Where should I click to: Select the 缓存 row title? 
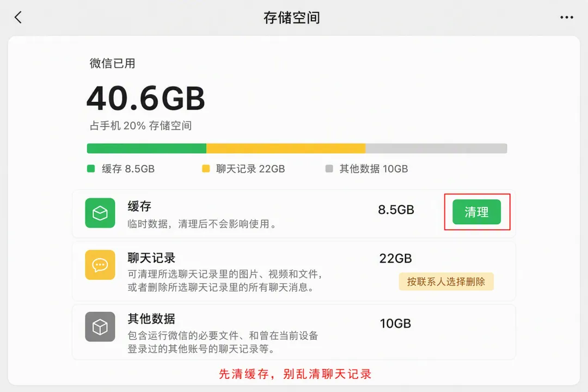coord(139,206)
